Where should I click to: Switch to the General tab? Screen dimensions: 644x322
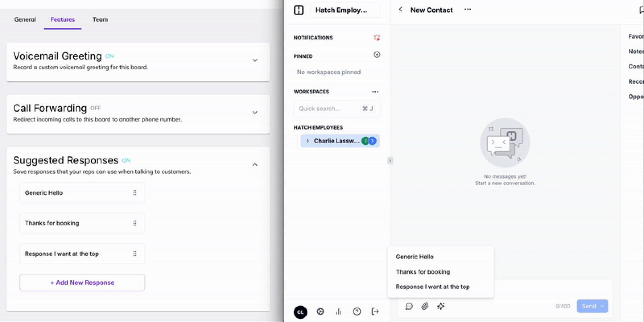tap(25, 19)
